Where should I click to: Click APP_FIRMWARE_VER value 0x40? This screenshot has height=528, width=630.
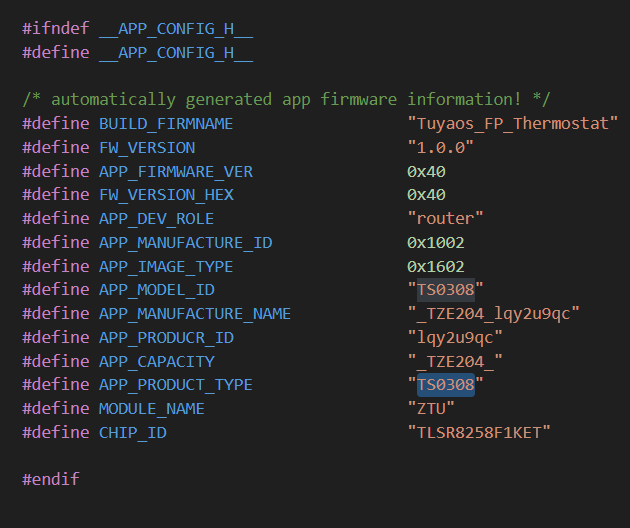point(426,172)
